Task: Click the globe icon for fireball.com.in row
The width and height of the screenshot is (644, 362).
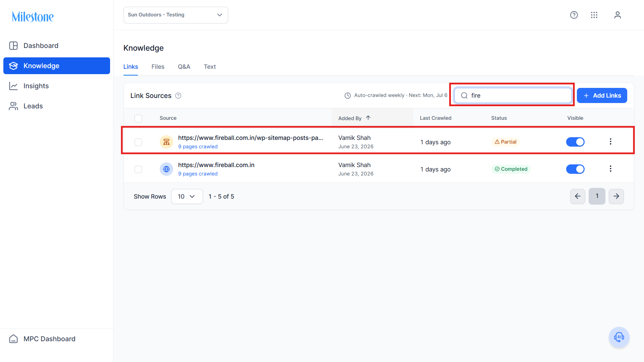Action: [166, 169]
